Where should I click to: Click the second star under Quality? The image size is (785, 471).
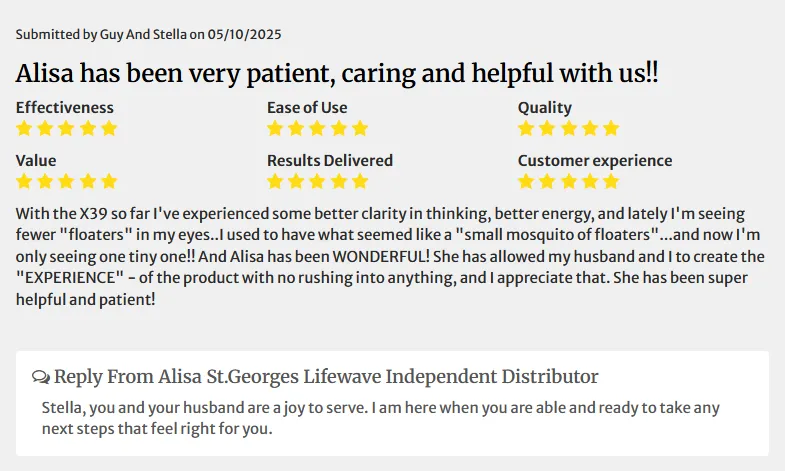pyautogui.click(x=547, y=129)
